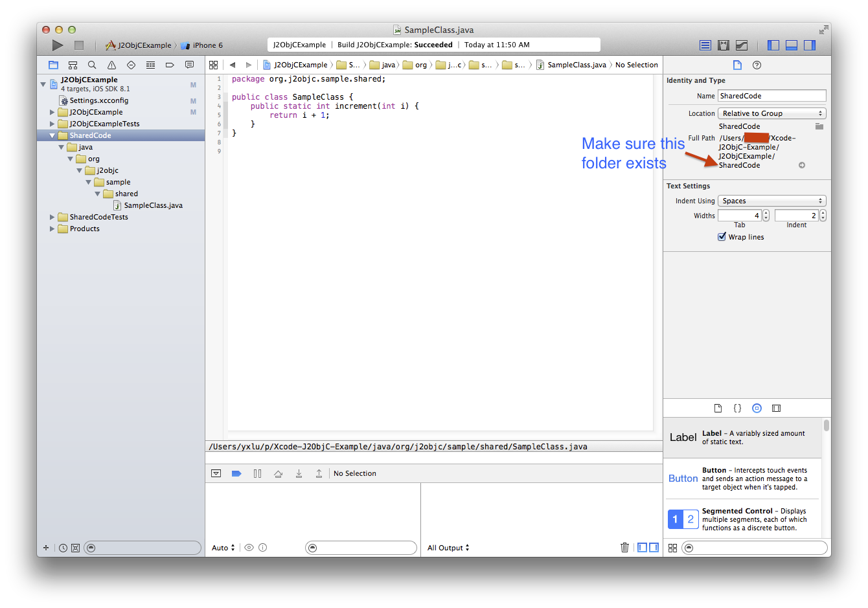Open the Report navigator tab
Image resolution: width=868 pixels, height=608 pixels.
(189, 65)
